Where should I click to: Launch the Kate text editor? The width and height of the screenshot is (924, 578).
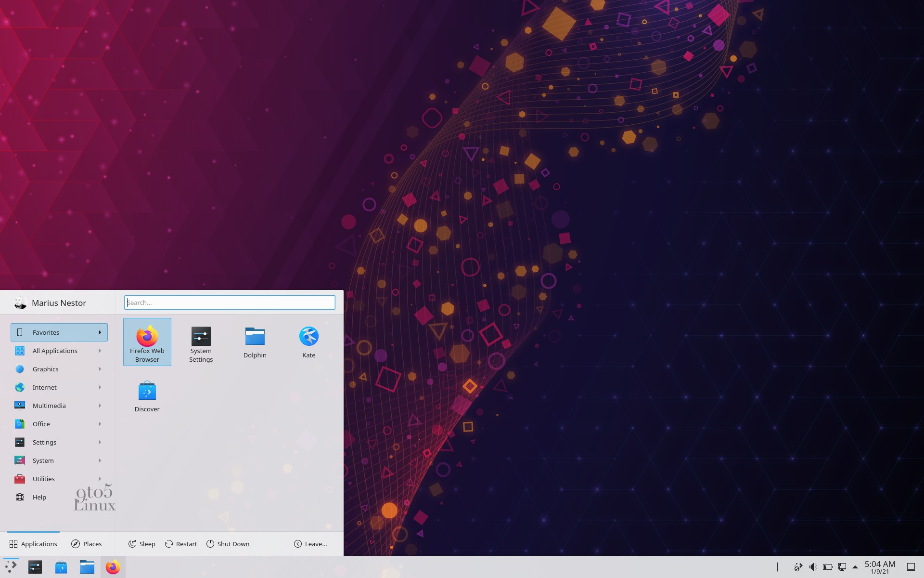click(x=308, y=340)
